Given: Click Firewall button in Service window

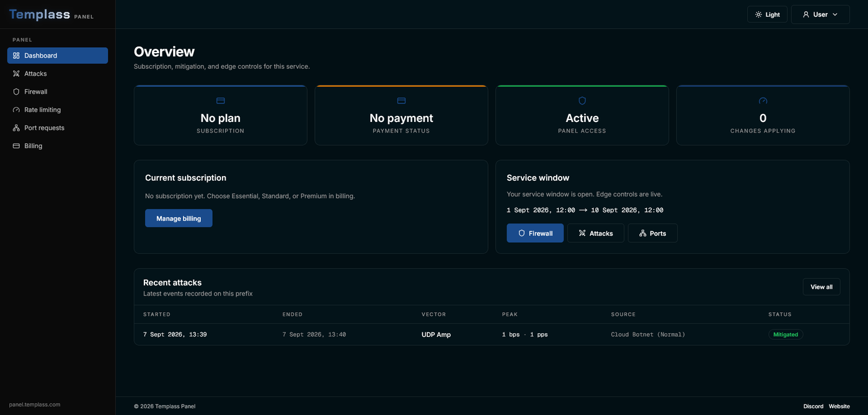Looking at the screenshot, I should pos(535,233).
